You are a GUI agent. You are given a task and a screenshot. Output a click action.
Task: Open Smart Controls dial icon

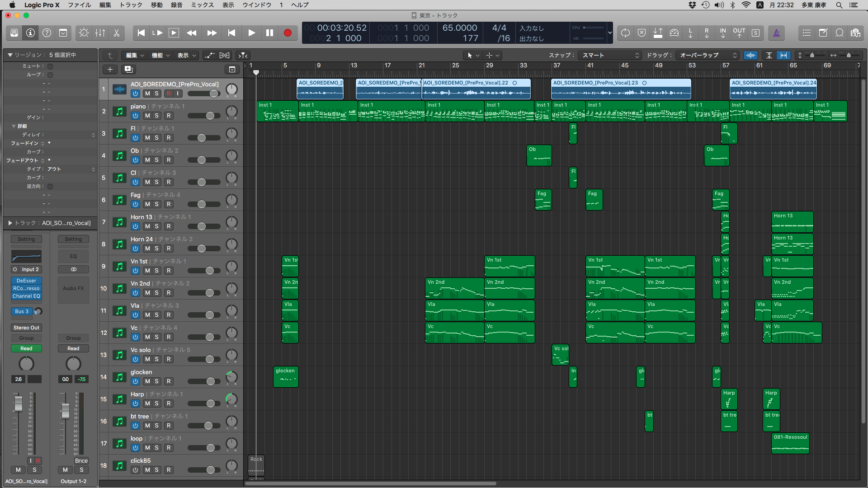pyautogui.click(x=84, y=33)
